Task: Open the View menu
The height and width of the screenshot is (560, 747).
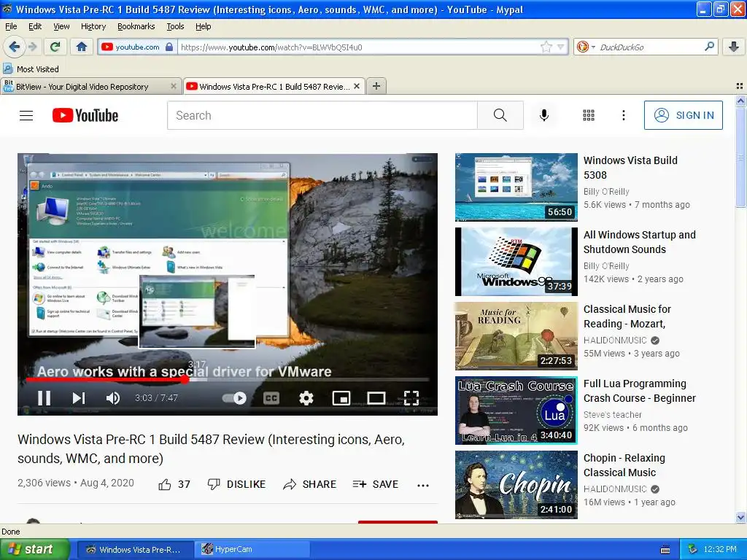Action: (61, 26)
